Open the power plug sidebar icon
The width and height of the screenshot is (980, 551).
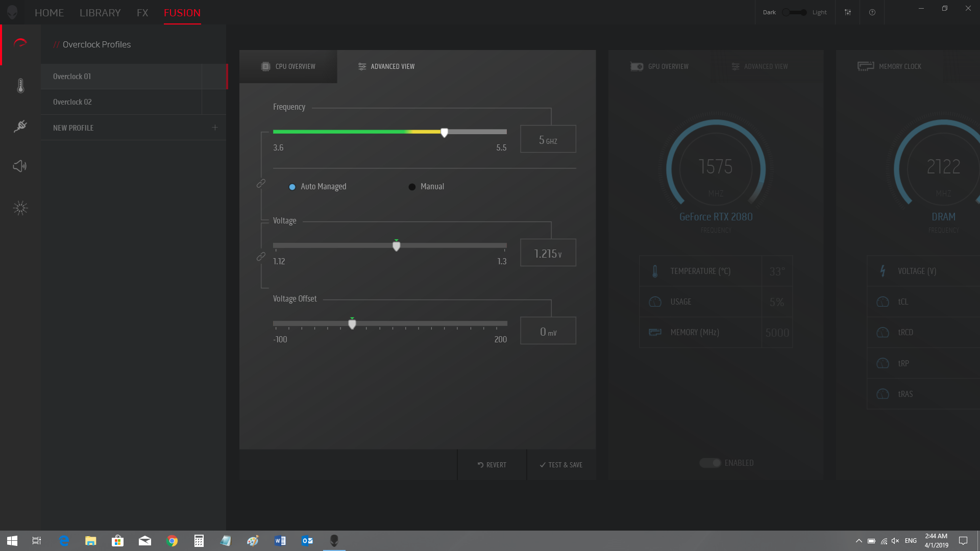pos(20,126)
